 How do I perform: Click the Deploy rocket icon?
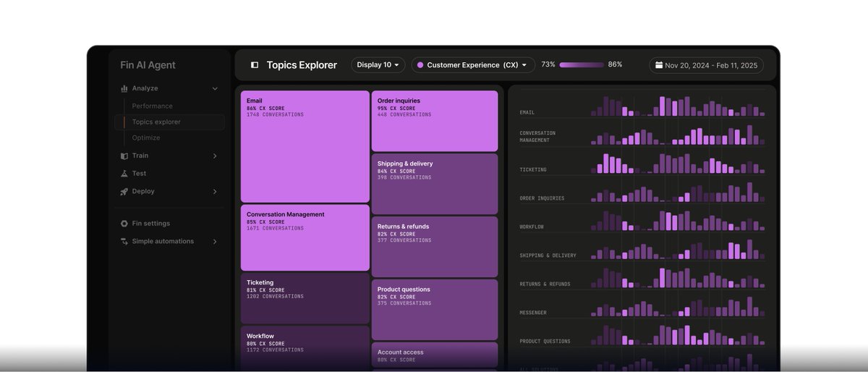[124, 192]
